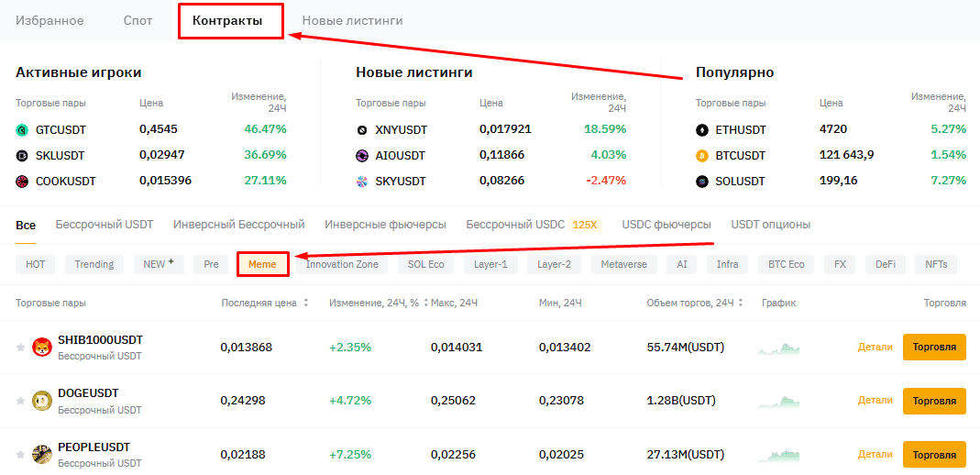Image resolution: width=980 pixels, height=475 pixels.
Task: Add SHIB1000USDT to favorites with star
Action: coord(20,347)
